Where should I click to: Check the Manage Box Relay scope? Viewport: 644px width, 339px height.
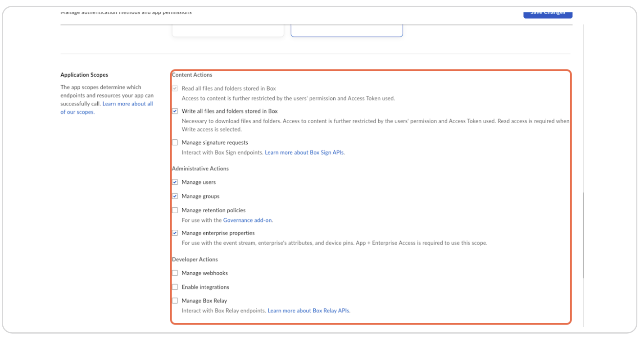(x=175, y=301)
